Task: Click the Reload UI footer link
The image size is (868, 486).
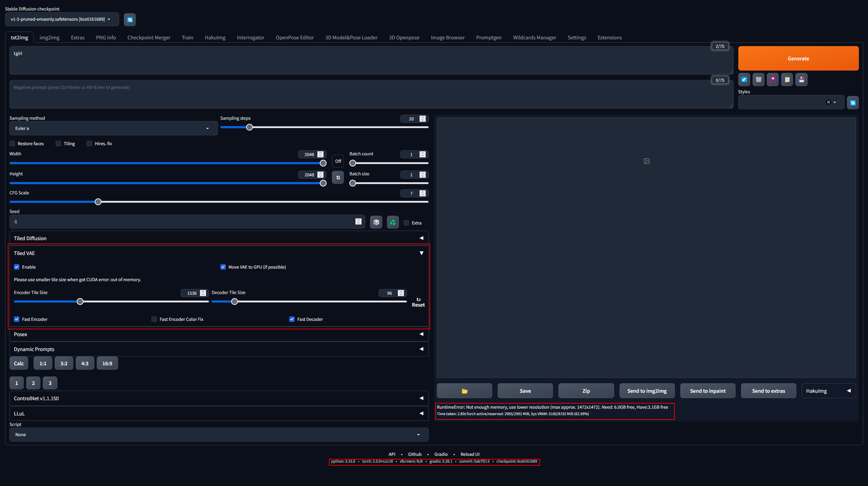Action: coord(470,454)
